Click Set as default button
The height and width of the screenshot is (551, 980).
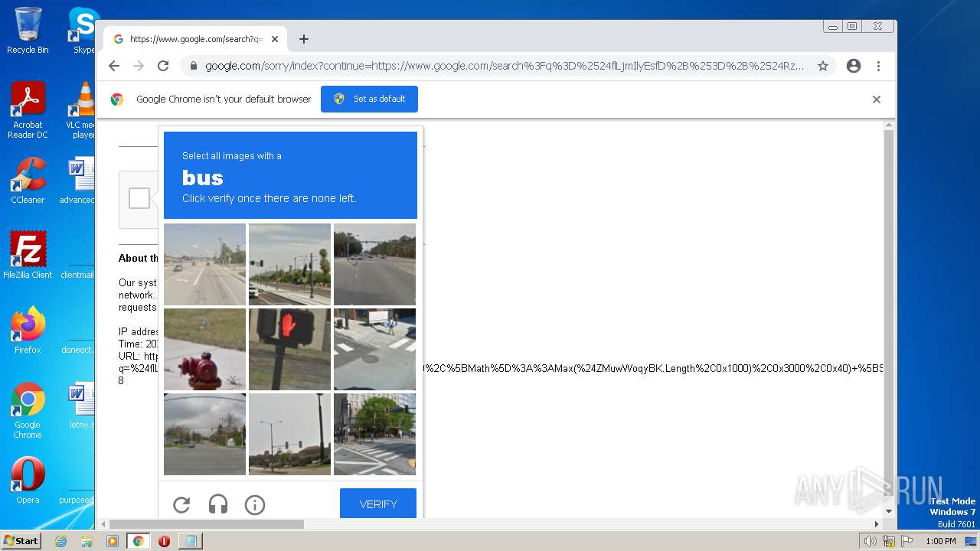369,99
